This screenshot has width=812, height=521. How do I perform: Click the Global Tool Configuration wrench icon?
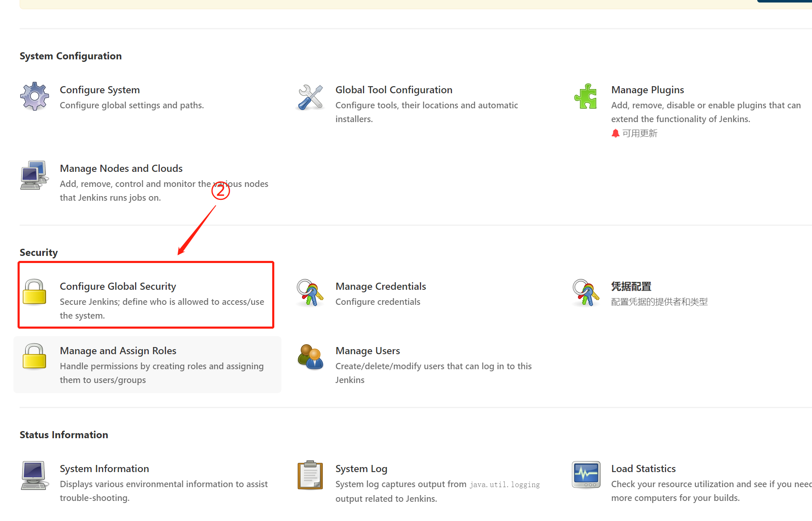pyautogui.click(x=310, y=97)
